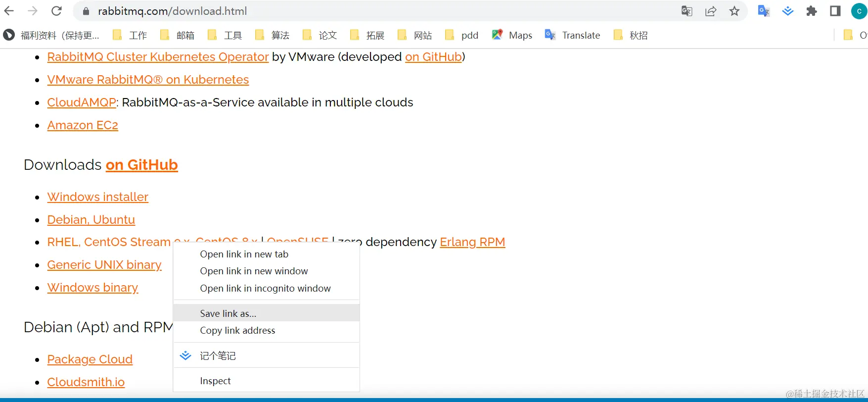Go back to previous page
The height and width of the screenshot is (402, 868).
[9, 11]
